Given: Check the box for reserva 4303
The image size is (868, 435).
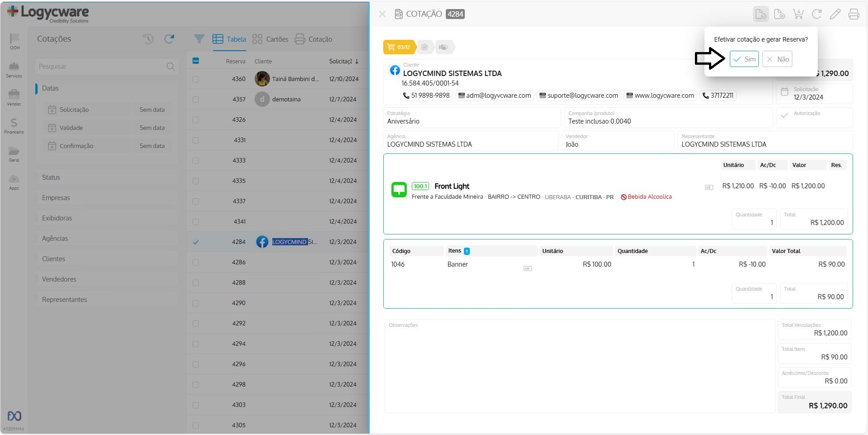Looking at the screenshot, I should (196, 405).
